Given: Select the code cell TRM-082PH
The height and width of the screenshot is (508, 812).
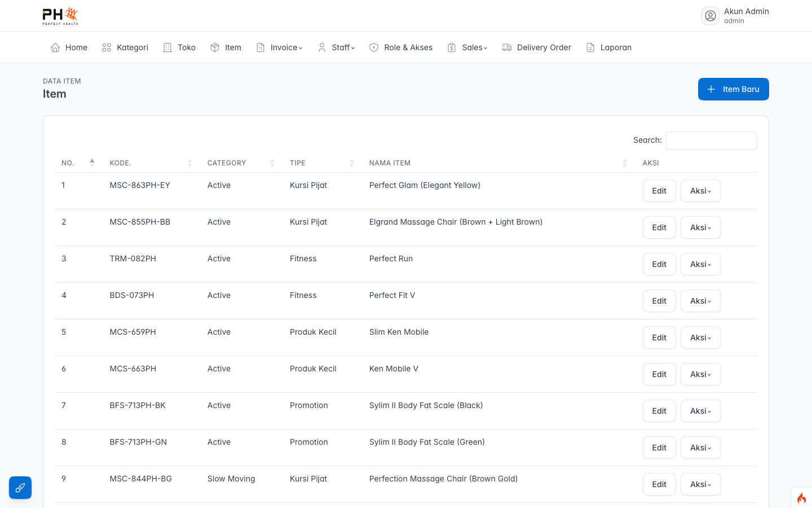Looking at the screenshot, I should point(133,259).
